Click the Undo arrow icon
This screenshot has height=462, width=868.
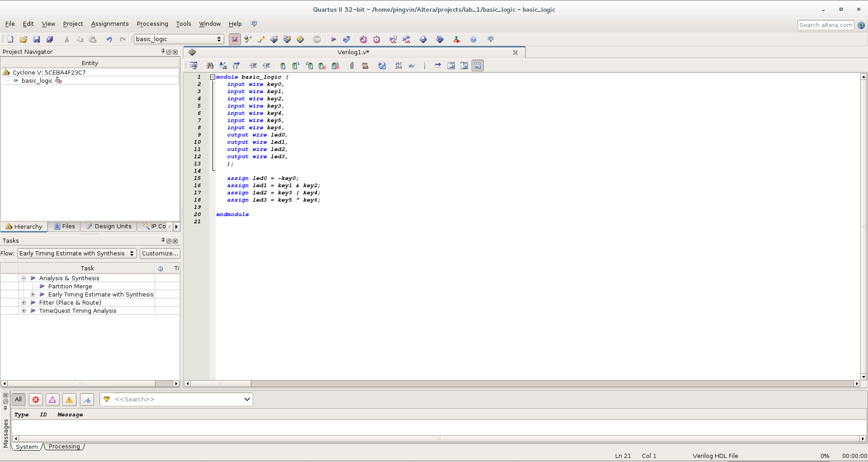click(109, 39)
